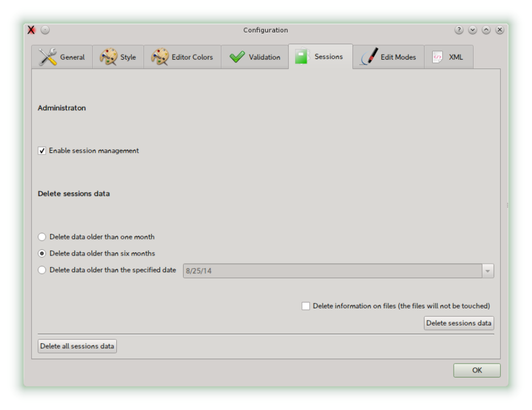Click the round pin button beside the app icon
This screenshot has height=410, width=532.
tap(45, 30)
